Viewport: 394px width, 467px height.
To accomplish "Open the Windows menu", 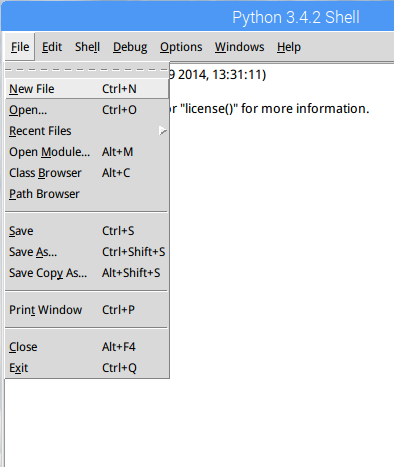I will click(239, 47).
